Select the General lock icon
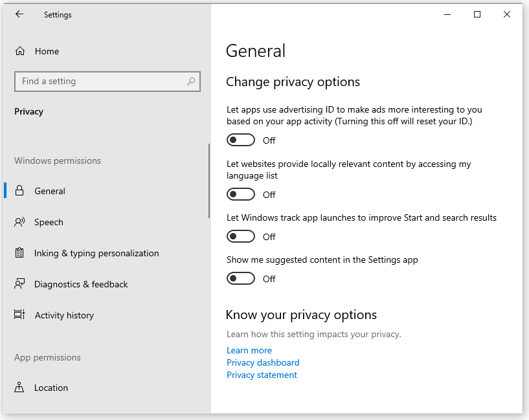 (x=19, y=191)
